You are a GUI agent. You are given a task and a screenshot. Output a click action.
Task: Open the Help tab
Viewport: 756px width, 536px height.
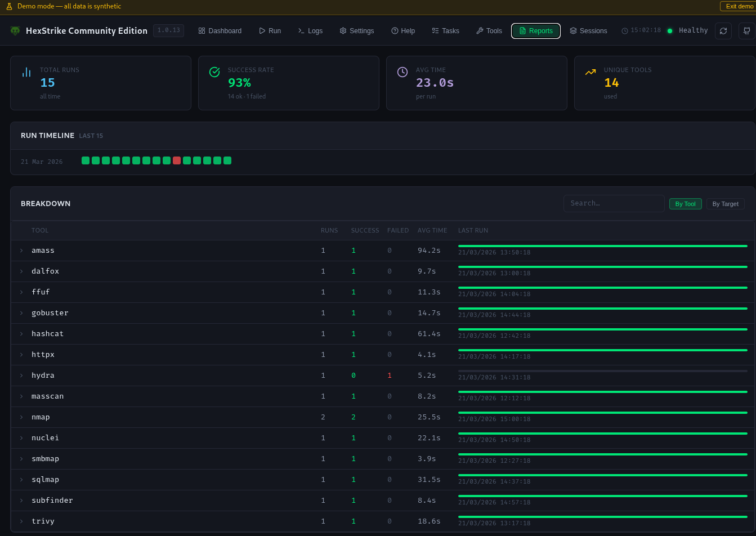403,31
